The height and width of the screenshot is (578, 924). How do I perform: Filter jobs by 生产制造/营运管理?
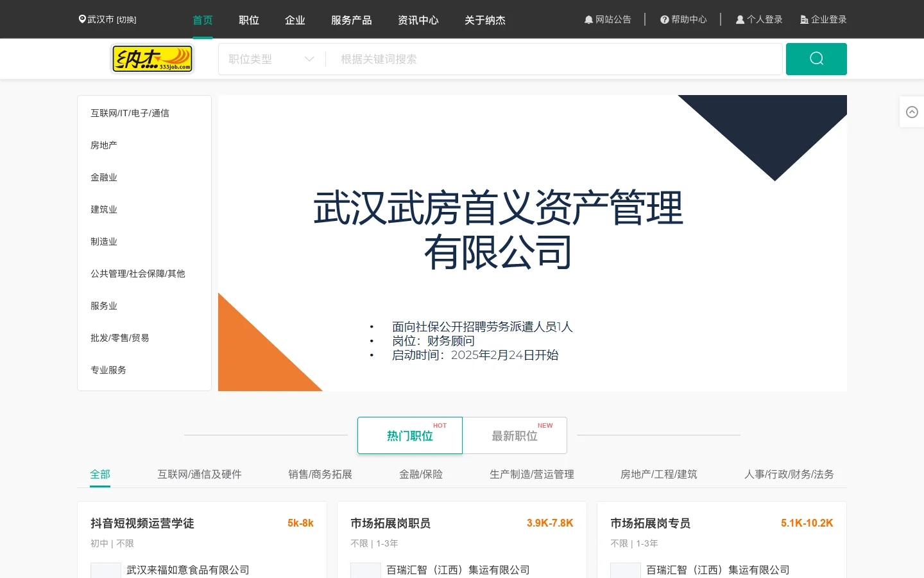click(532, 475)
